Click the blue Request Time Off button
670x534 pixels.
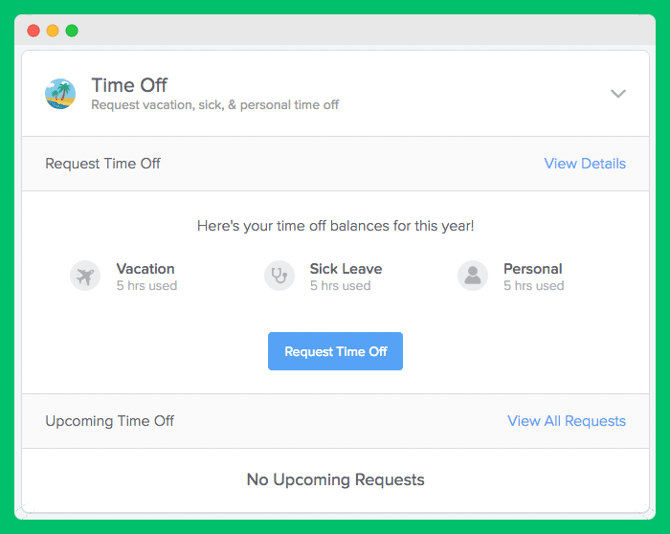click(335, 351)
